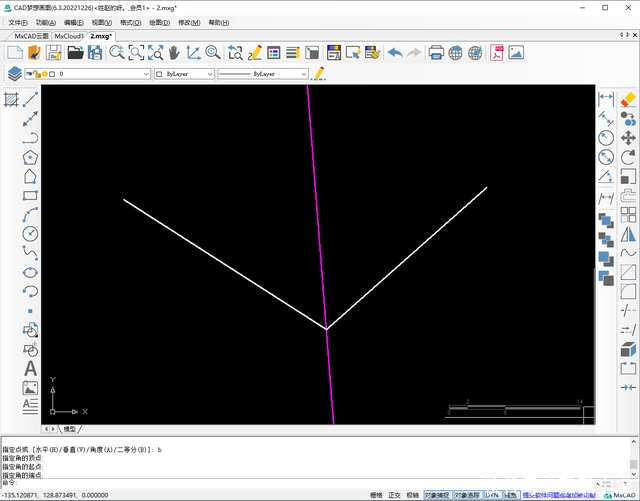
Task: Toggle DYN mode in status bar
Action: click(x=492, y=495)
